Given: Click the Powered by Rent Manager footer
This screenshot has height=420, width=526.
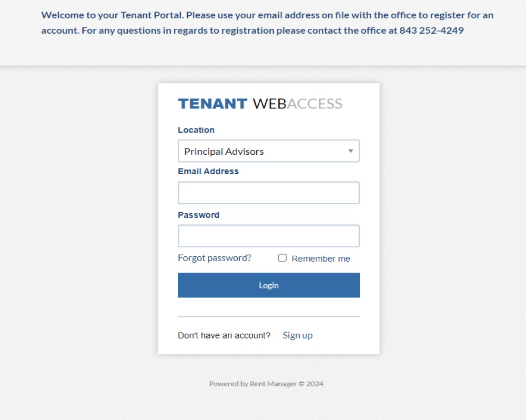Looking at the screenshot, I should 266,384.
